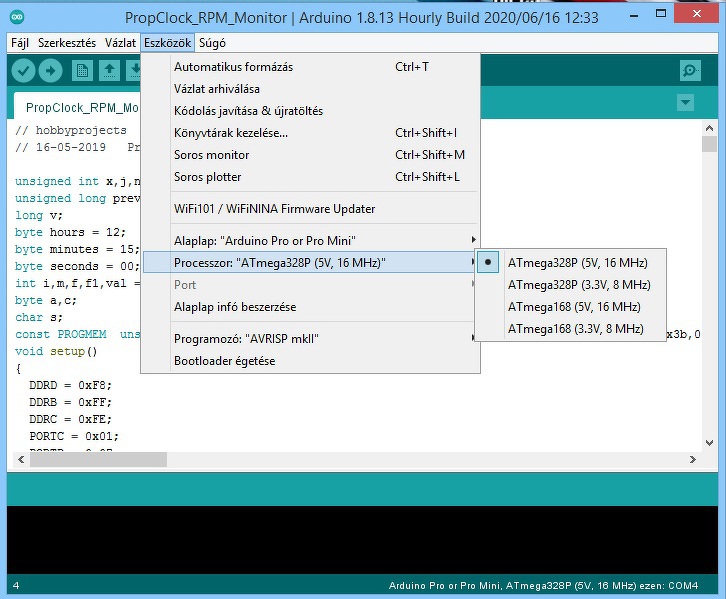Click code line 'DDRC = 0xFE;'
Screen dimensions: 726x599
point(70,419)
